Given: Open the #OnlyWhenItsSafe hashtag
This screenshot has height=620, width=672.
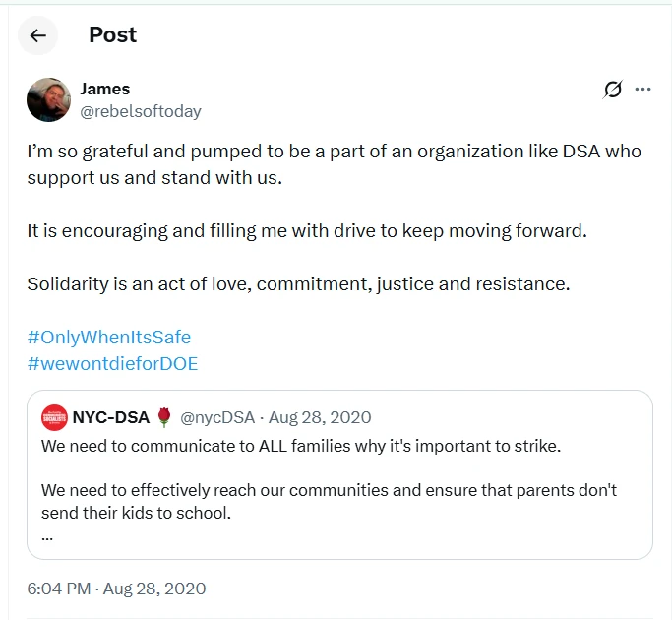Looking at the screenshot, I should [109, 337].
